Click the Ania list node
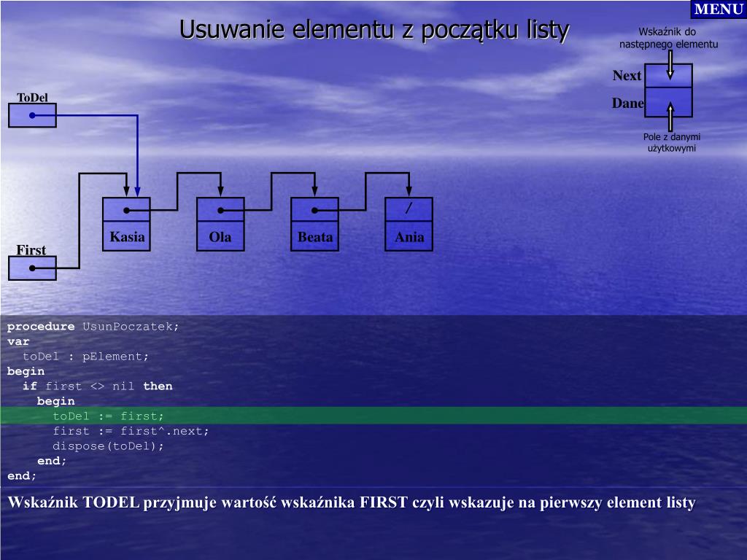Screen dimensions: 747x560 click(409, 225)
